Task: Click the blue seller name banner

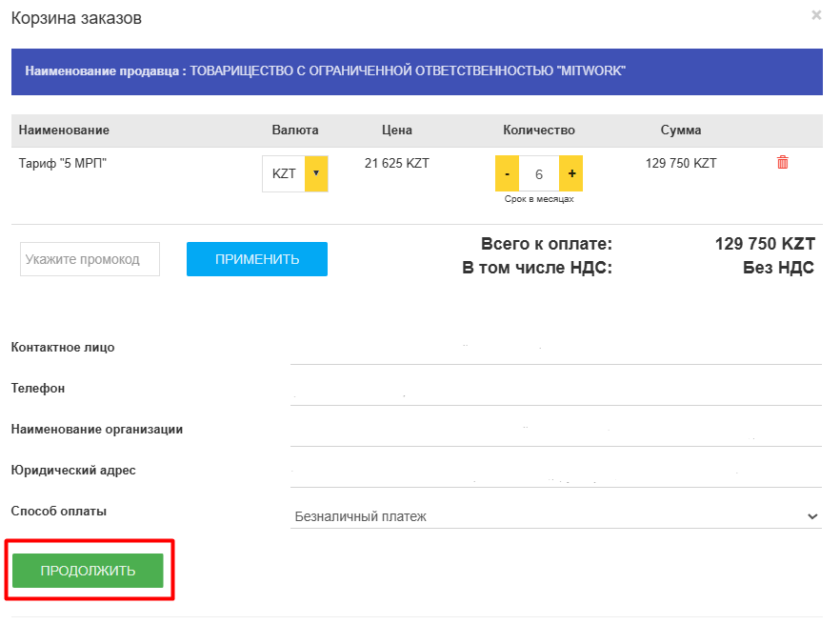Action: [x=416, y=71]
